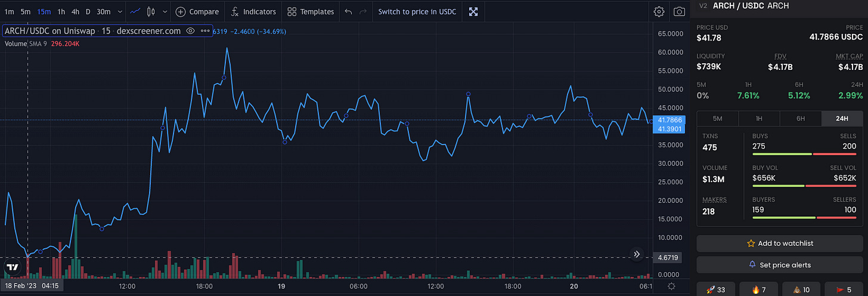
Task: Open the Templates menu
Action: click(311, 11)
